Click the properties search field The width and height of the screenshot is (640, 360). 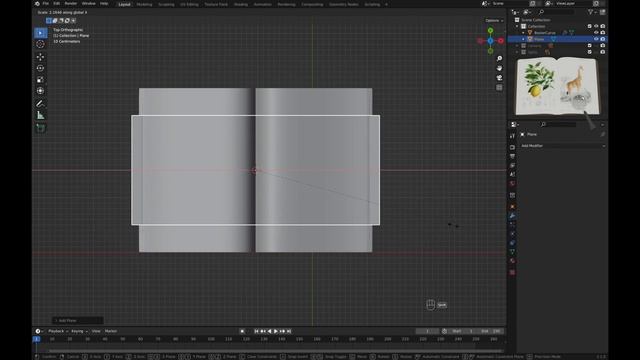pyautogui.click(x=558, y=124)
